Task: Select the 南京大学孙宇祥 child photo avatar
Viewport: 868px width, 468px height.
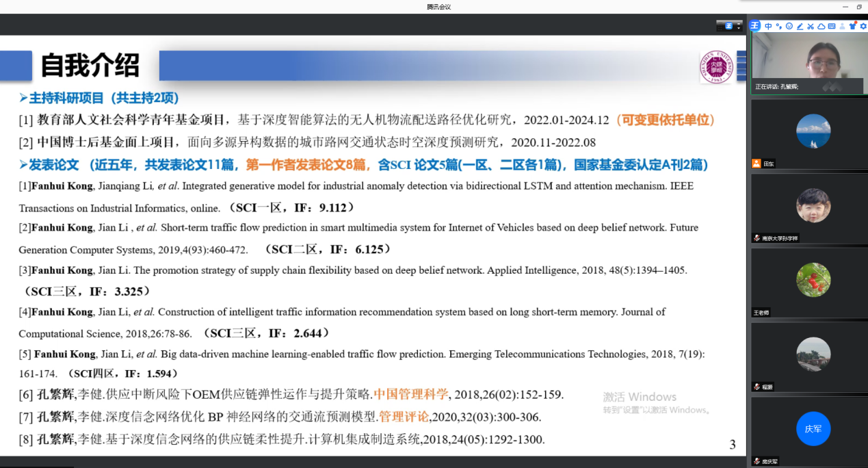Action: pos(813,205)
